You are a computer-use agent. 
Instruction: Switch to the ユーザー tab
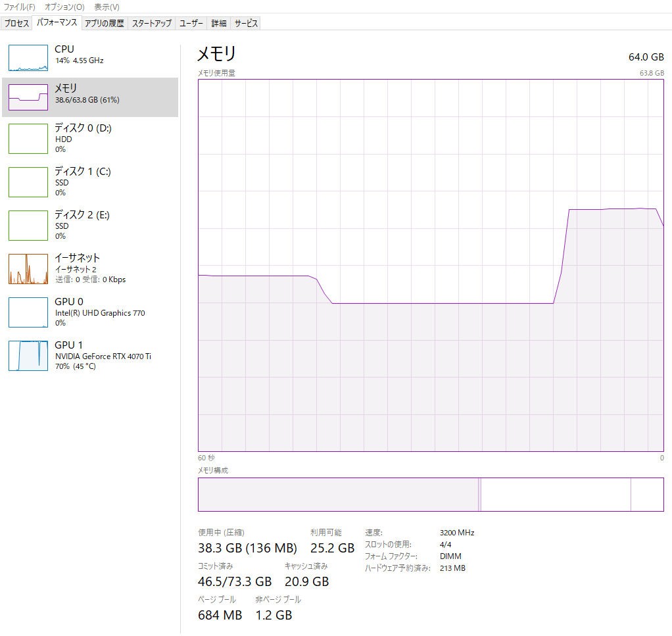point(191,23)
